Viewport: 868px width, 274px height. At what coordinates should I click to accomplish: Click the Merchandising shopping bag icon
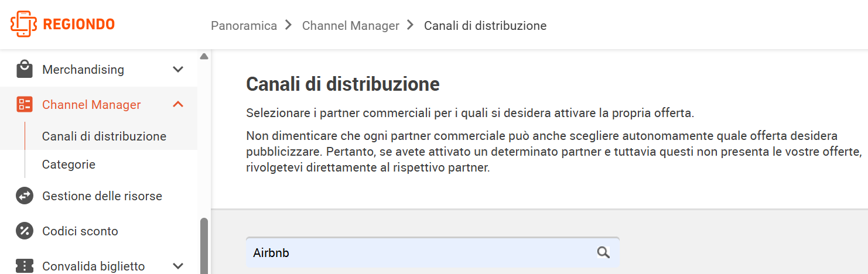[25, 69]
